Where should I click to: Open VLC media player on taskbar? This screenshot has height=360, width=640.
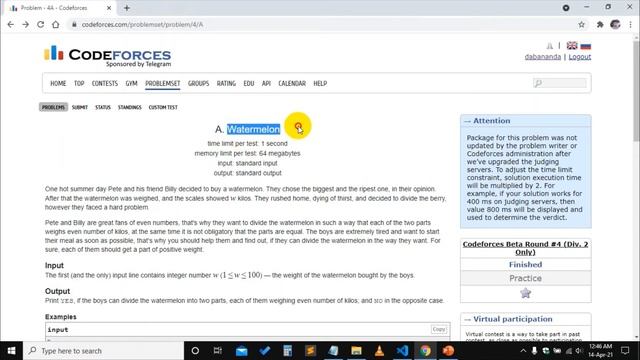pos(379,351)
